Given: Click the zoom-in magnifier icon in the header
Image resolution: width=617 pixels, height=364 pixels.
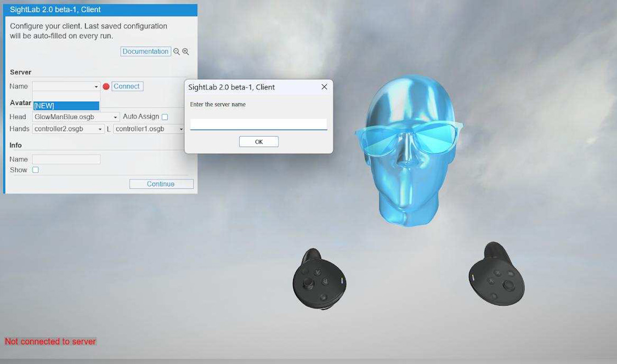Looking at the screenshot, I should 185,51.
